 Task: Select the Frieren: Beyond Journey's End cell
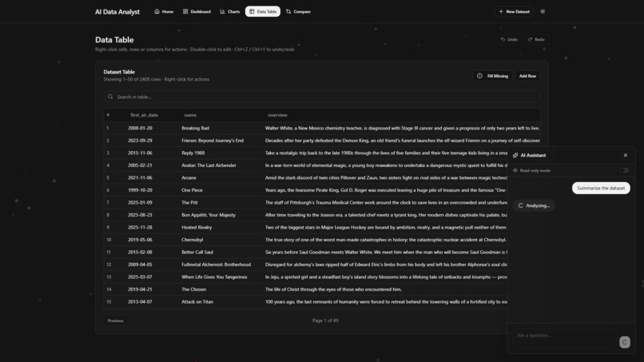[213, 141]
